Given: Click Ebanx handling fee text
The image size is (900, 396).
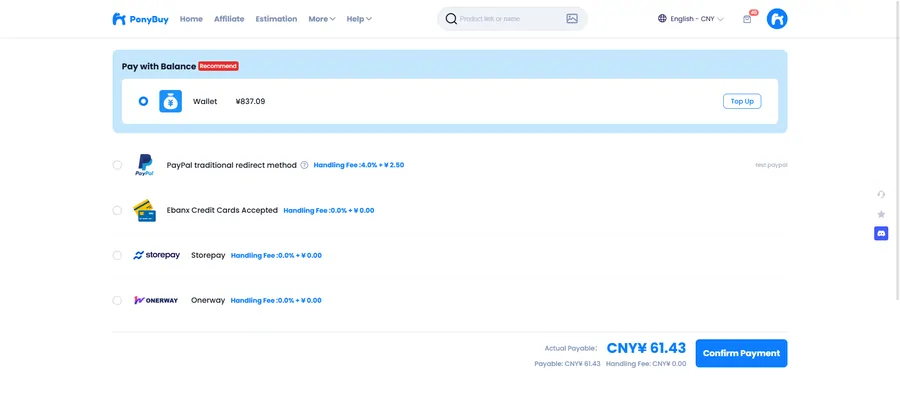Looking at the screenshot, I should (x=328, y=210).
